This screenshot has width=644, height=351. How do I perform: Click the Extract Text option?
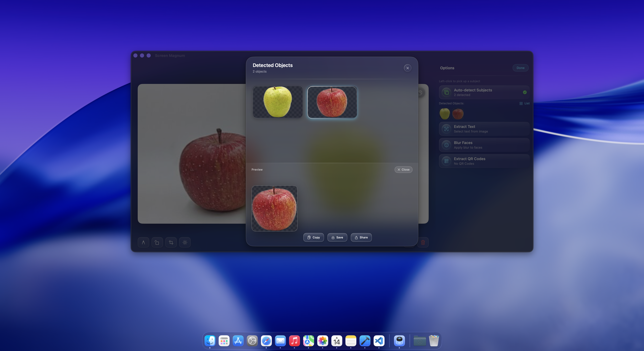(484, 129)
